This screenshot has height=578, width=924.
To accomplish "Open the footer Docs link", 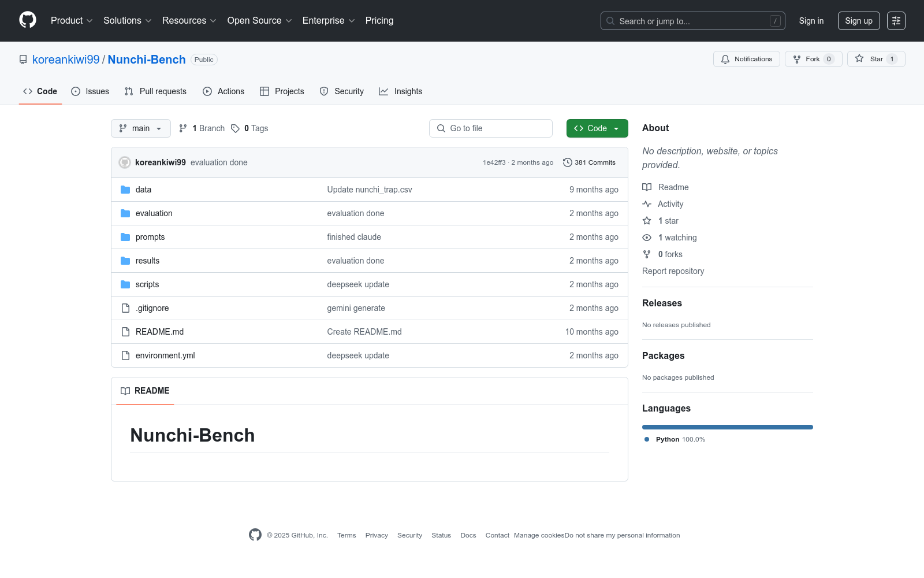I will point(468,535).
